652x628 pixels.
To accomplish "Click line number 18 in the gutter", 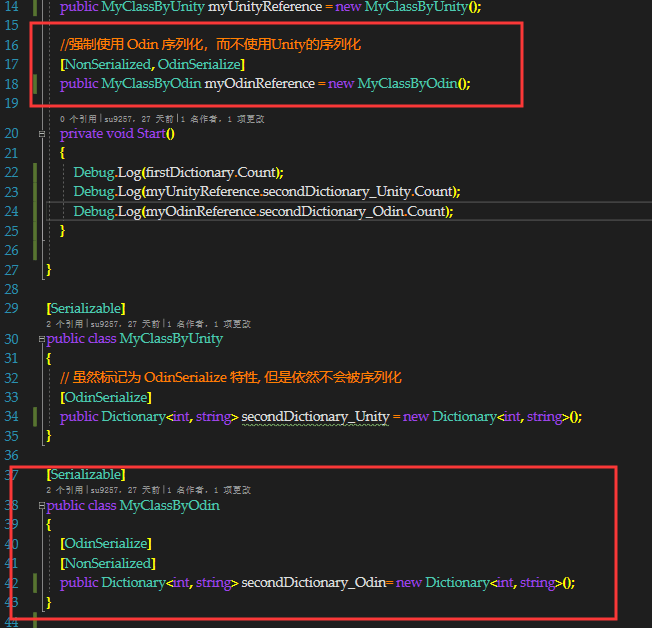I will [12, 83].
